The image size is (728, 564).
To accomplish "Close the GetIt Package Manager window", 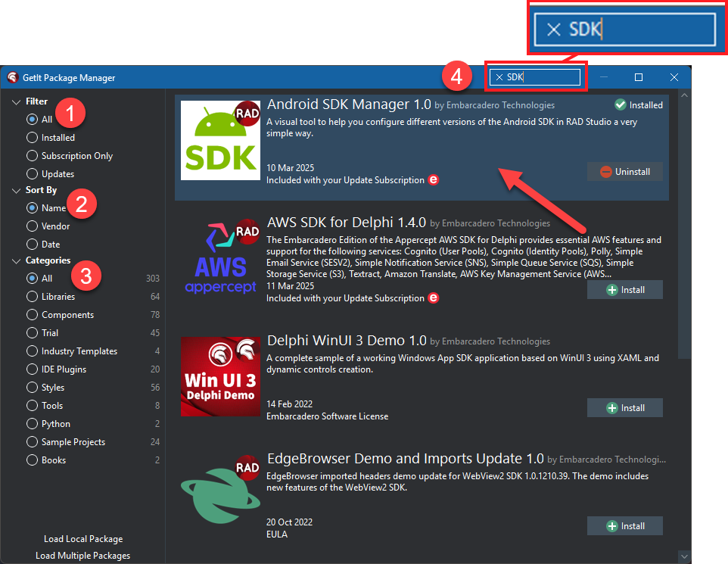I will [x=674, y=77].
